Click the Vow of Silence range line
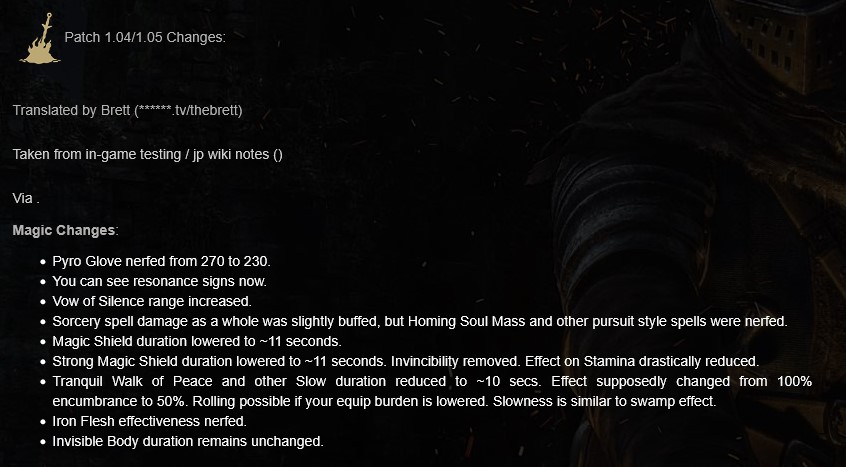 151,301
